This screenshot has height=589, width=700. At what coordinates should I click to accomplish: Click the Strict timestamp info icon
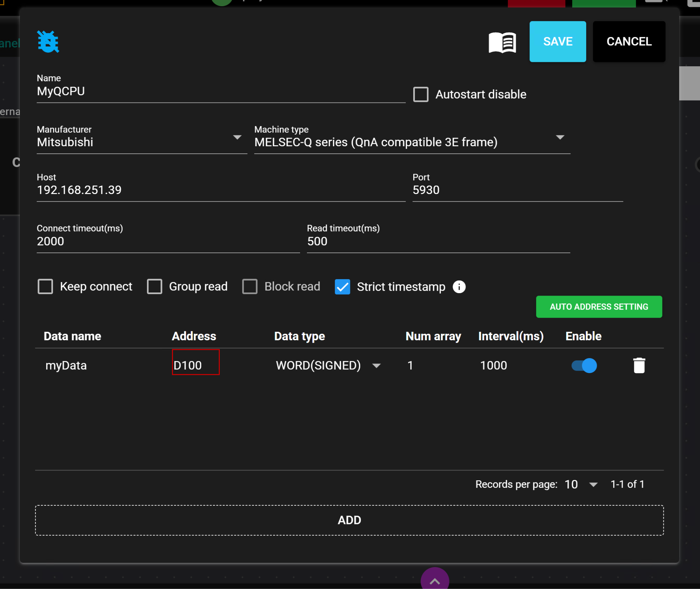pos(459,287)
